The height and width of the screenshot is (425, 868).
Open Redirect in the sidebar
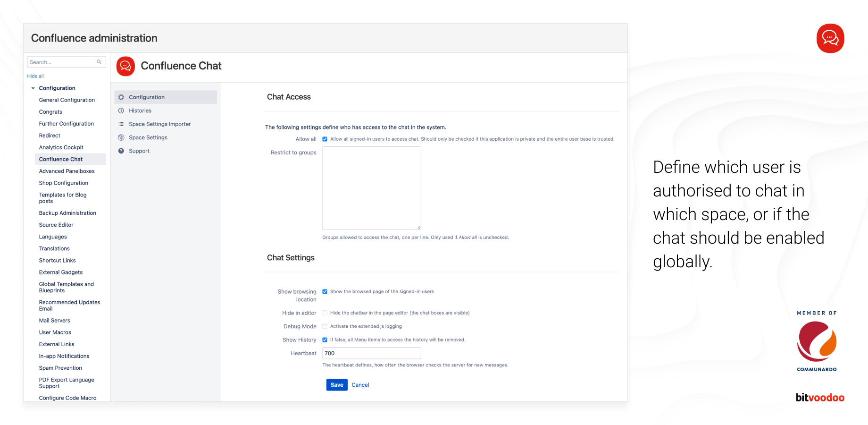(50, 136)
